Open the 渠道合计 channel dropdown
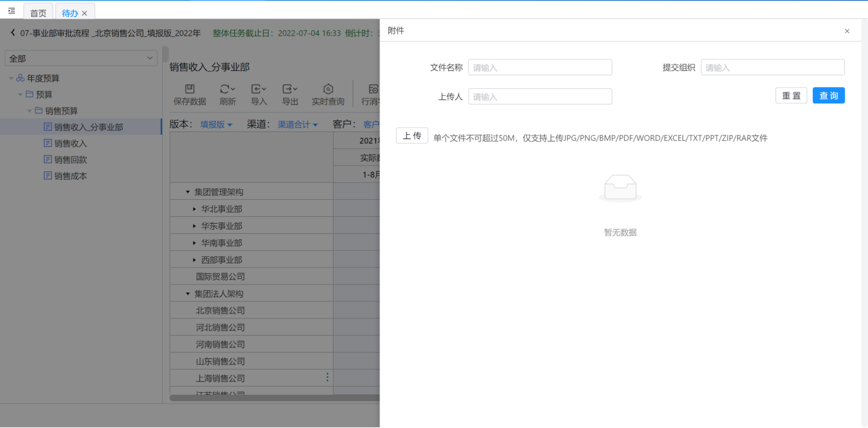 pyautogui.click(x=297, y=125)
